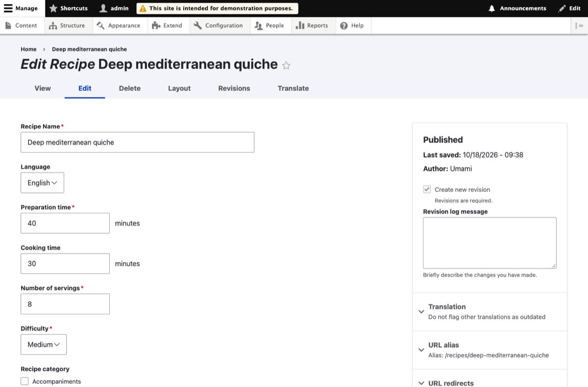Open the People menu item
The width and height of the screenshot is (588, 387).
(270, 25)
